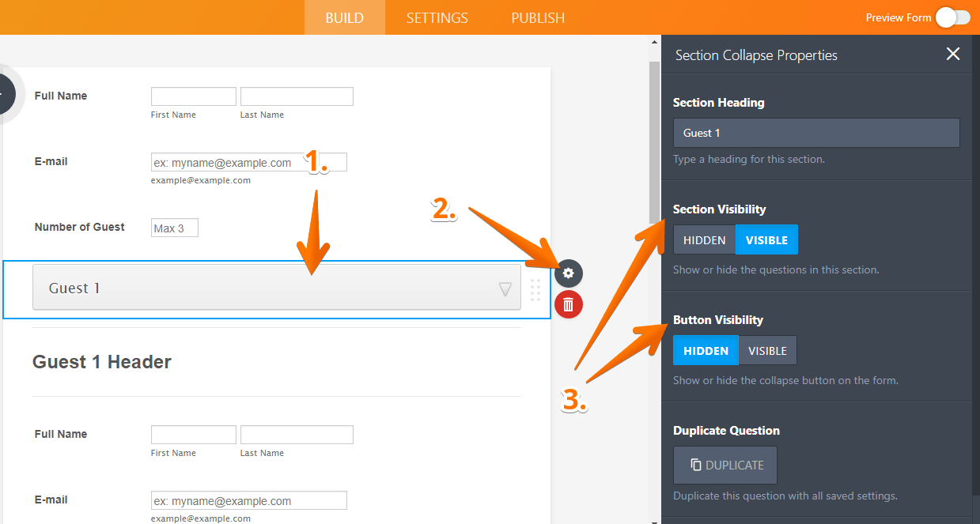Close the Section Collapse Properties panel
The image size is (980, 524).
click(952, 55)
